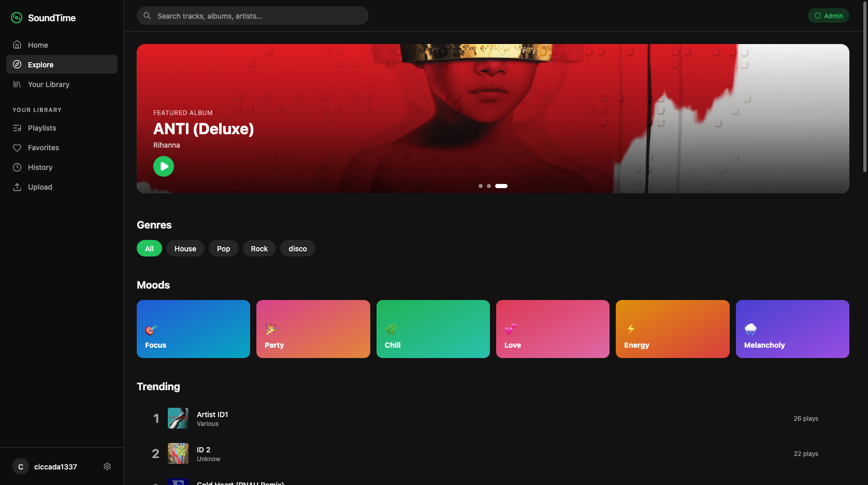Open Rihanna artist link

pos(167,145)
